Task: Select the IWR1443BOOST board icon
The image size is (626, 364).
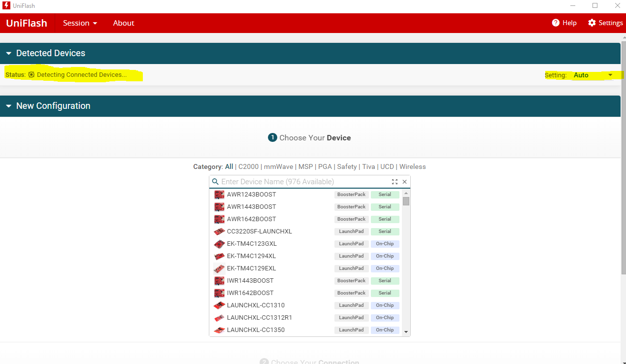Action: point(219,281)
